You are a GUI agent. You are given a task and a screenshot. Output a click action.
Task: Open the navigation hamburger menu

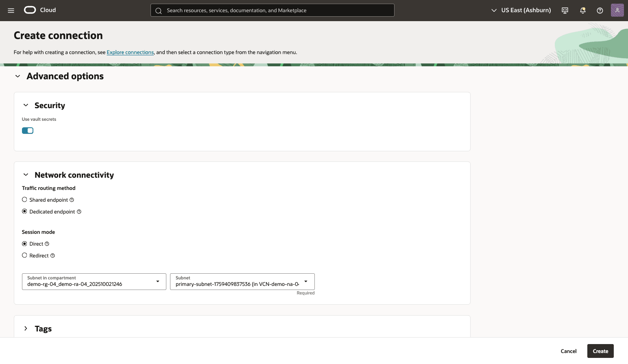coord(11,10)
